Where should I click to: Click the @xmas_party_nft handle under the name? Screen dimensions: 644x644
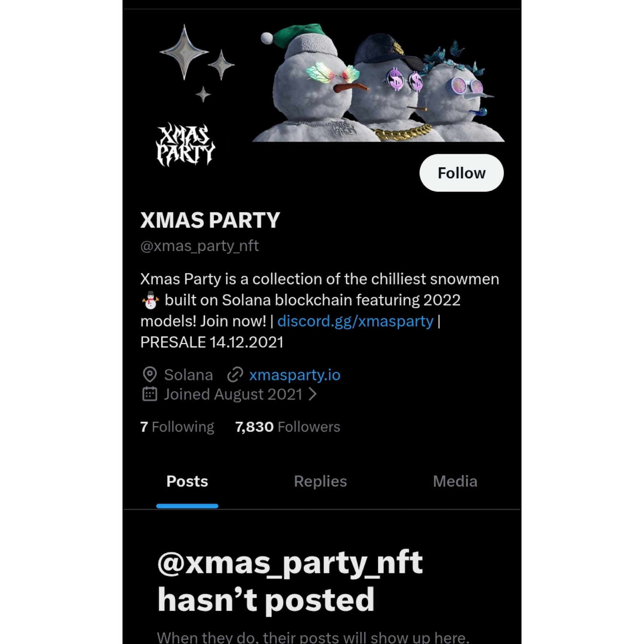[199, 246]
